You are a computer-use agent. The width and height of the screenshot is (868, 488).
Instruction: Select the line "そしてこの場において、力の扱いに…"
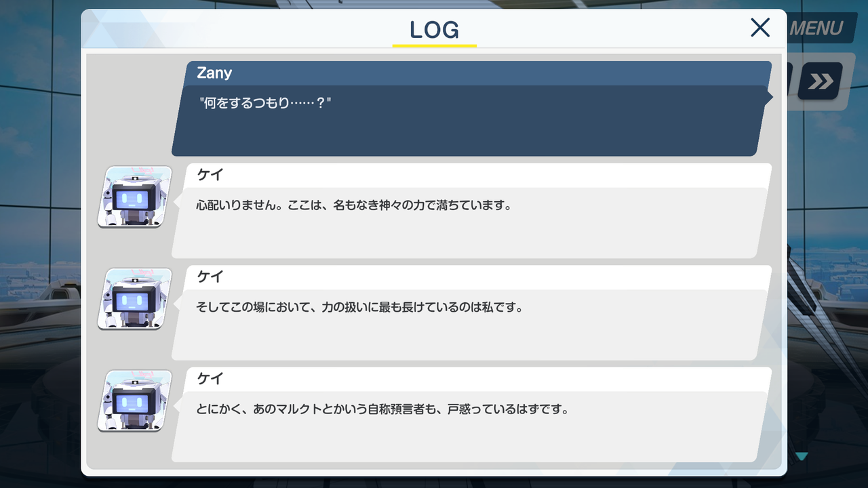tap(360, 307)
